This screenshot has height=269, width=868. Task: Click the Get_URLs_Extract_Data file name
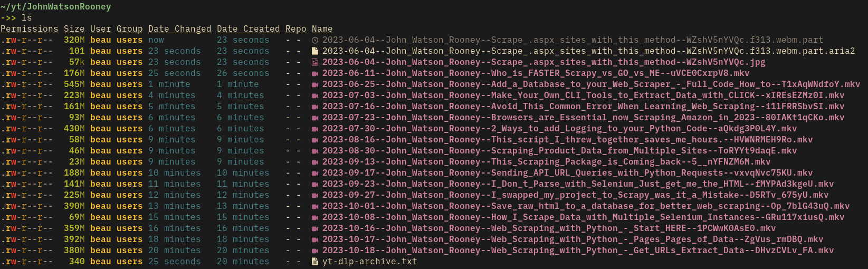pyautogui.click(x=578, y=251)
